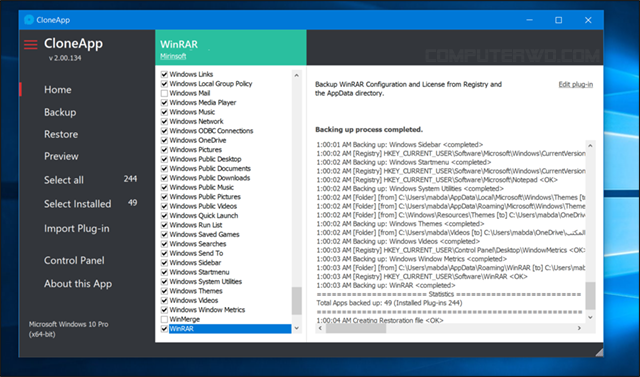Click log panel scroll up arrow
This screenshot has height=377, width=640.
pyautogui.click(x=590, y=145)
